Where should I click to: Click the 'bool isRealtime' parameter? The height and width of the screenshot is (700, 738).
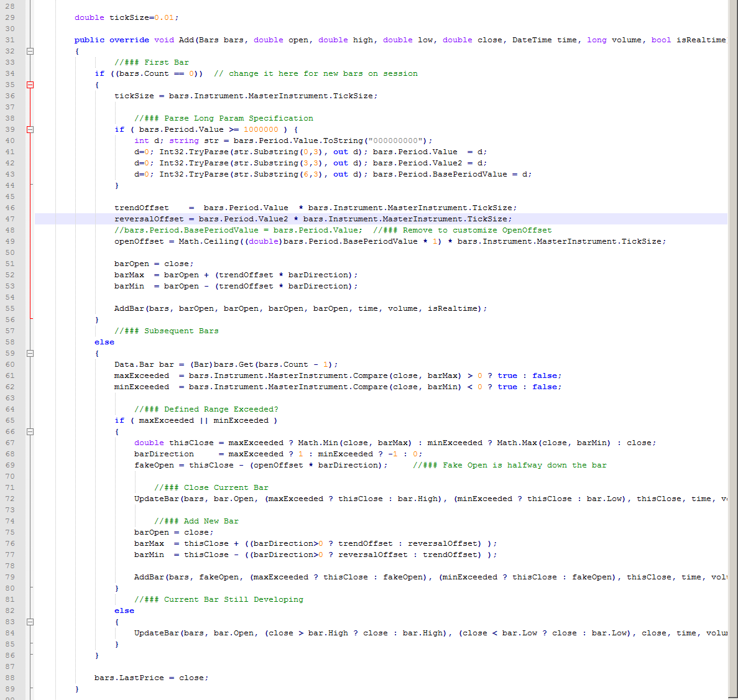[x=689, y=40]
